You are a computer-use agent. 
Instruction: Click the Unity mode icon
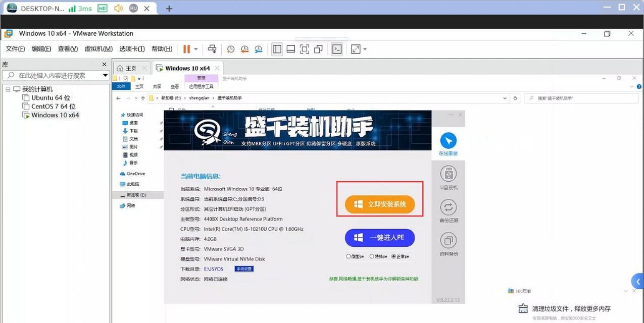pos(318,49)
